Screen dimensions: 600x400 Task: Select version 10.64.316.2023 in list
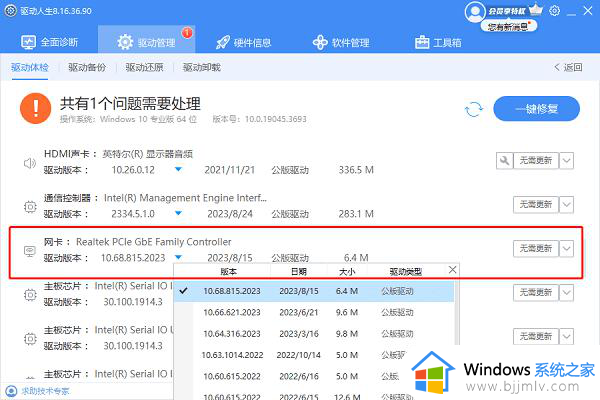coord(314,334)
